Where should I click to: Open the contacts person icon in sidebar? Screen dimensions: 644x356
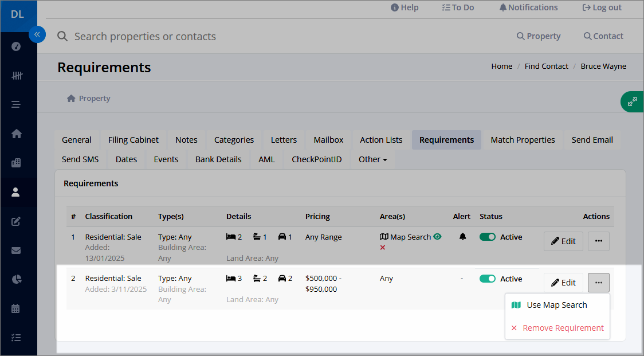(x=15, y=192)
